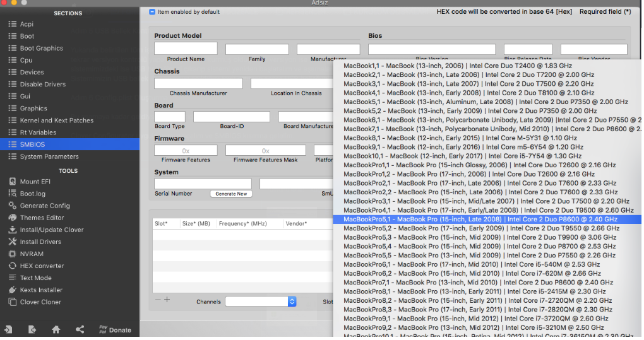This screenshot has height=340, width=644.
Task: Click the Frequency (MHz) column header
Action: click(x=242, y=223)
